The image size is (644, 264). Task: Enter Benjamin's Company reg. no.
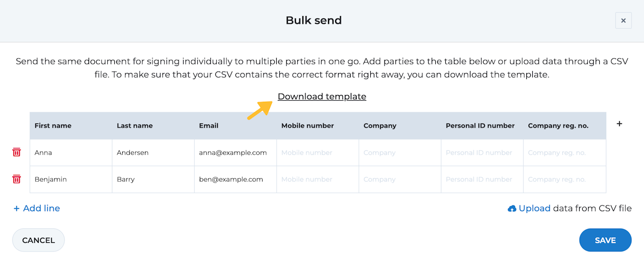pyautogui.click(x=564, y=179)
